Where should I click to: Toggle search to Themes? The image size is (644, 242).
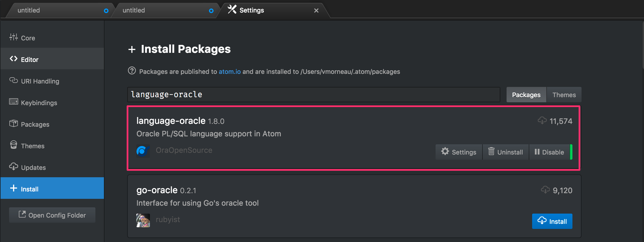(564, 95)
